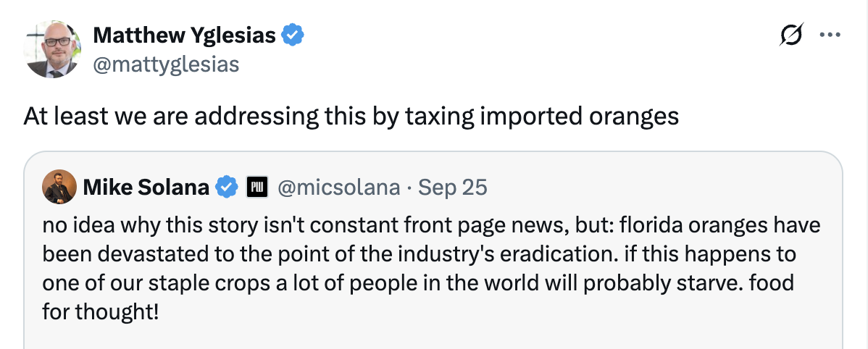Viewport: 868px width, 349px height.
Task: Click the Mike Solana display name
Action: pos(146,188)
